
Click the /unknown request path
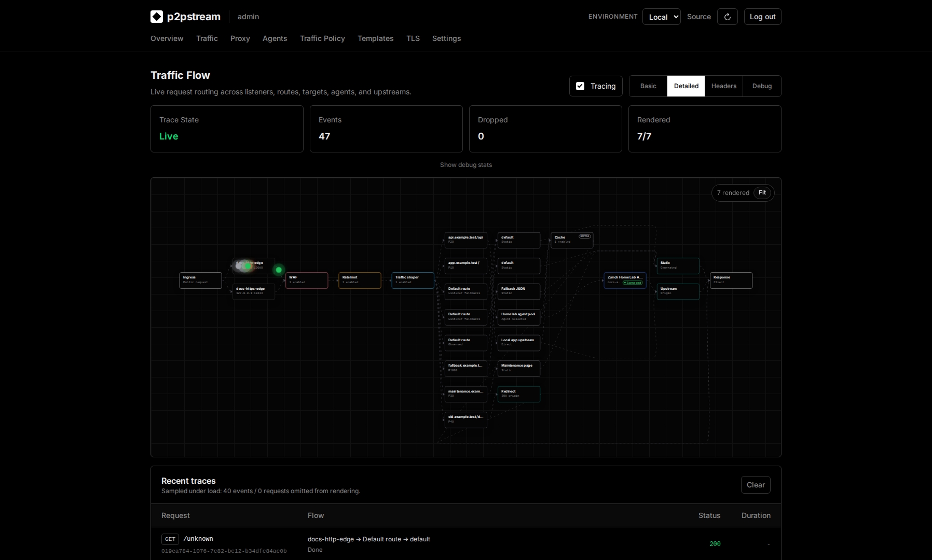pyautogui.click(x=198, y=539)
